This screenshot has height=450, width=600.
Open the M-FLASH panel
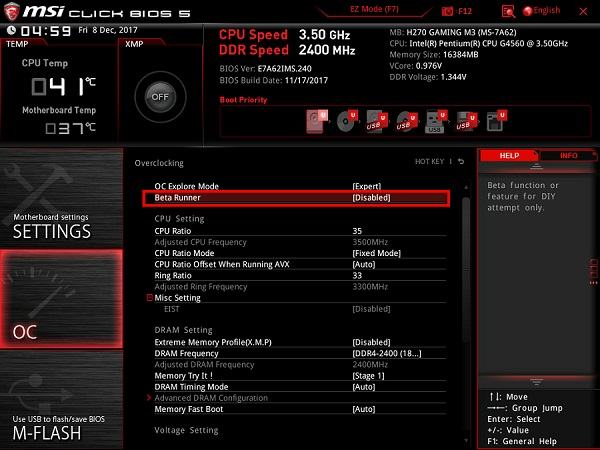(x=61, y=400)
